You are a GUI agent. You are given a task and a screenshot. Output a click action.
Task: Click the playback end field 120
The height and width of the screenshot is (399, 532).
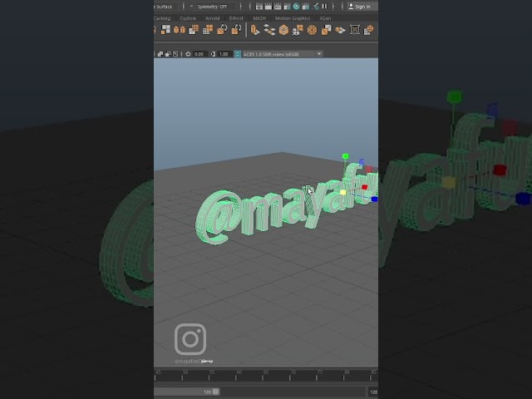(x=373, y=392)
